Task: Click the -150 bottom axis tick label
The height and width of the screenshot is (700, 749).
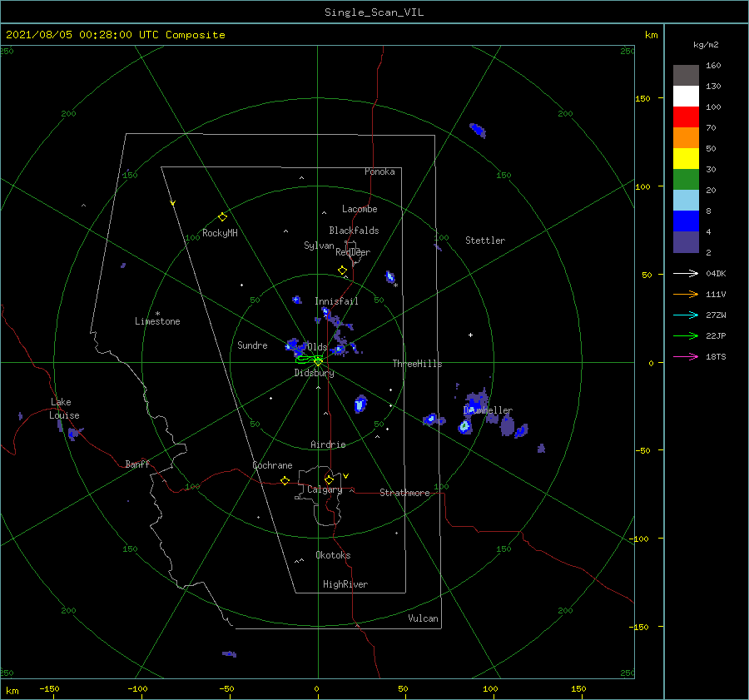Action: coord(49,688)
